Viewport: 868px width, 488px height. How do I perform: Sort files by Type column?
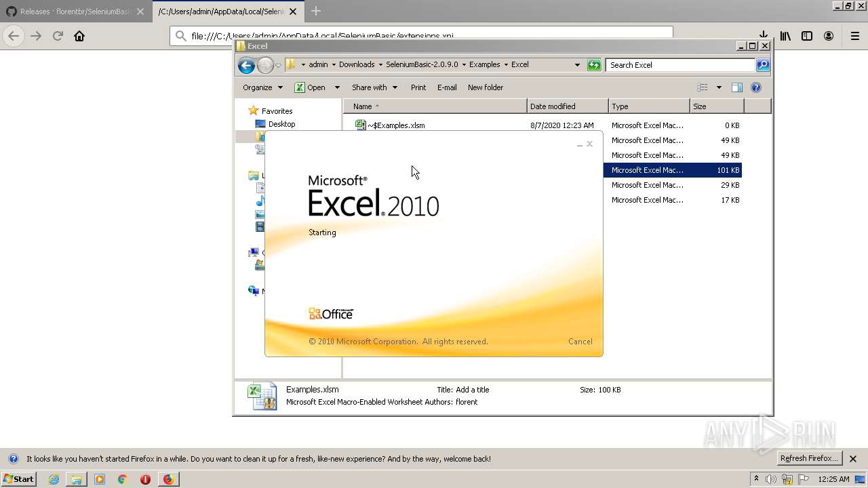pos(649,106)
